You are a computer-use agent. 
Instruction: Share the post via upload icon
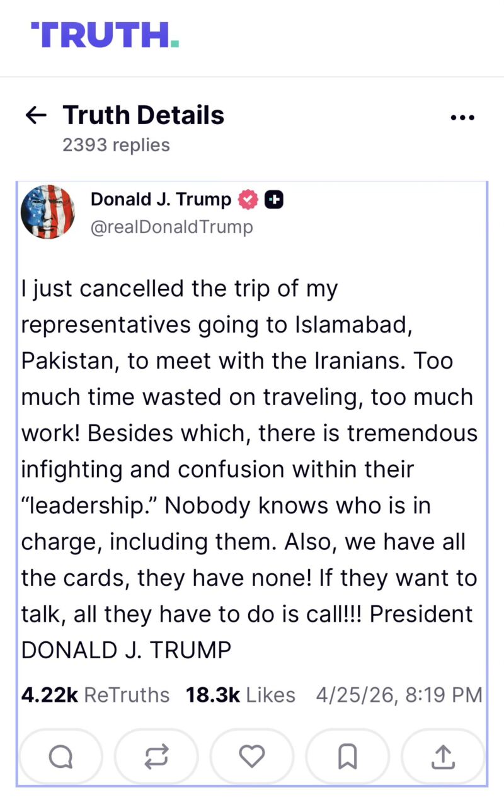(x=443, y=757)
